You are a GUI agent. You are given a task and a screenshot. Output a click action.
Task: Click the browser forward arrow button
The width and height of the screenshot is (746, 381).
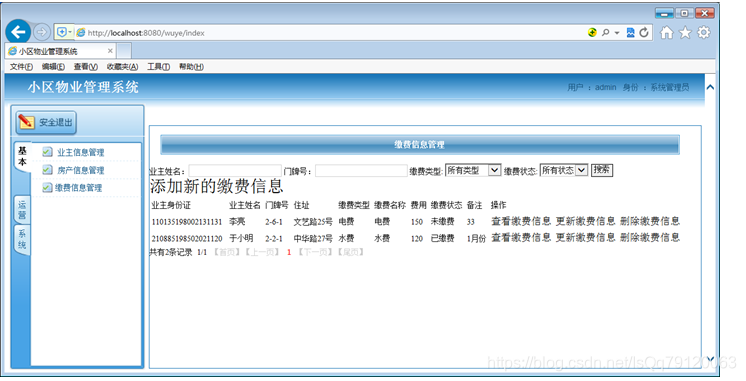(42, 32)
